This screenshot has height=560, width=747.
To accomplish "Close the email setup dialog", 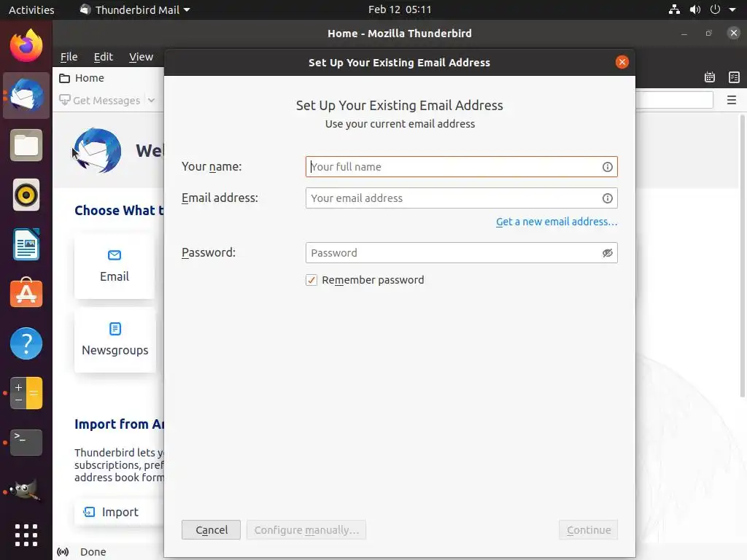I will [622, 63].
